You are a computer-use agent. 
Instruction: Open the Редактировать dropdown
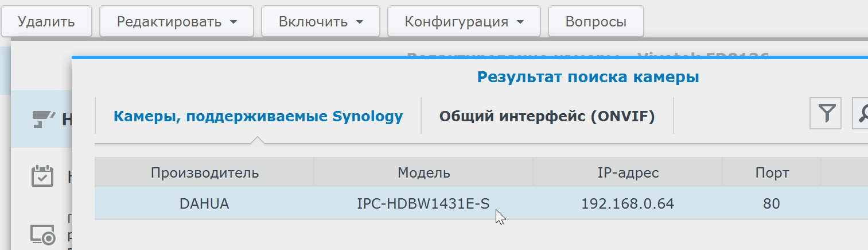tap(177, 22)
